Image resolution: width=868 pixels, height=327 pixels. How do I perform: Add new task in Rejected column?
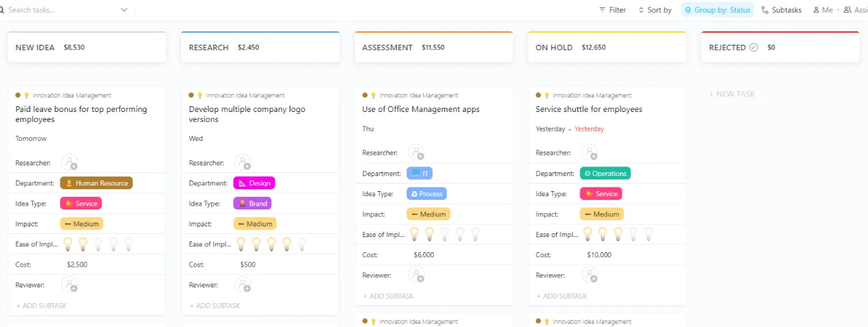[x=732, y=94]
